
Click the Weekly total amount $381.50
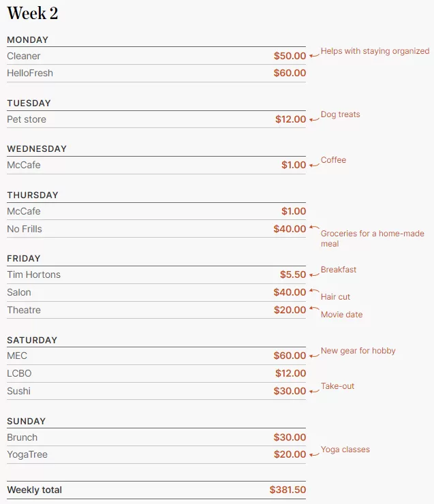click(288, 490)
